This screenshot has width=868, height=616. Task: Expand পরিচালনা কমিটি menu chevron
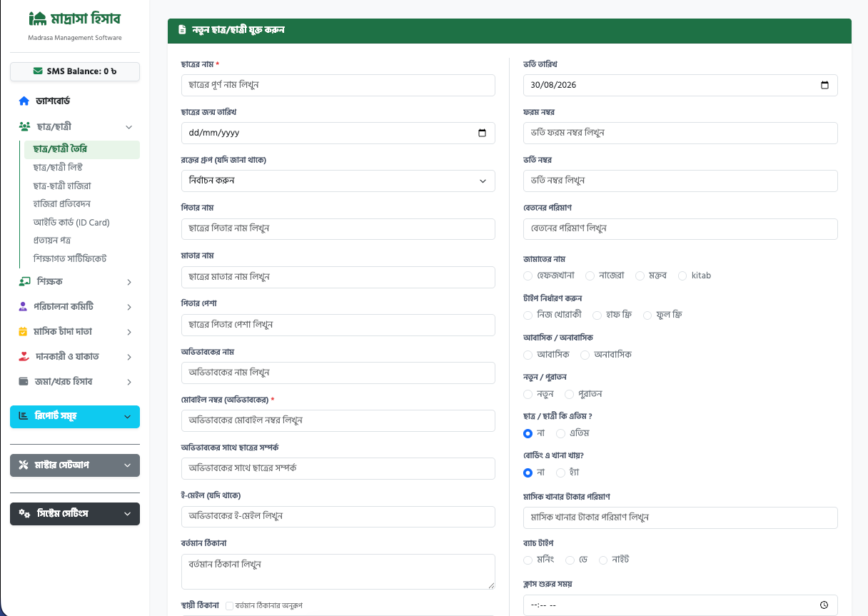point(129,307)
